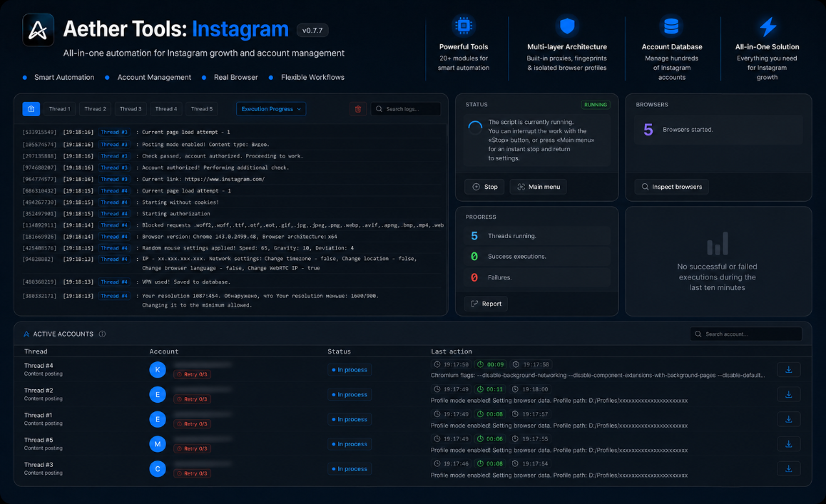Click Retry 0/3 badge for Thread #3

point(193,473)
